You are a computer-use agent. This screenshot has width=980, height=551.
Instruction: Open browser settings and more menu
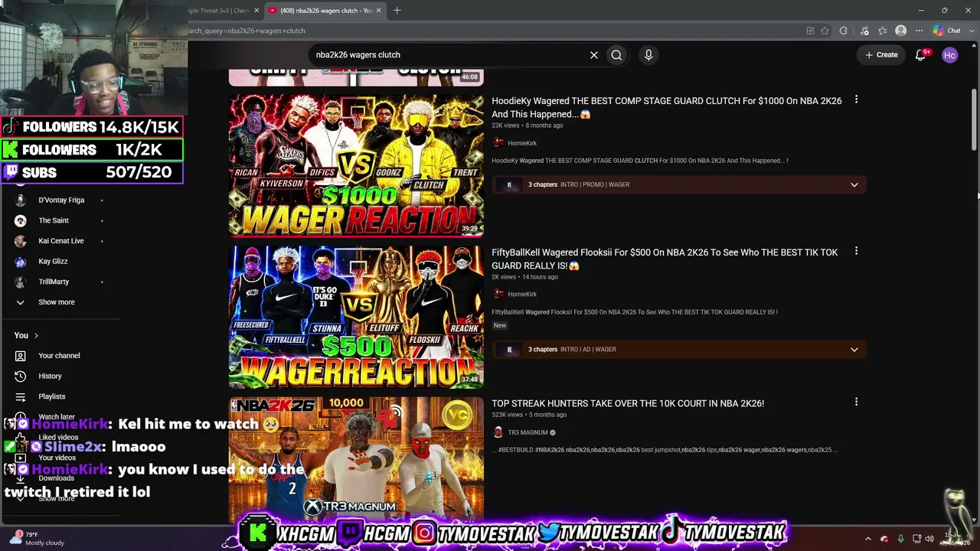pyautogui.click(x=919, y=31)
